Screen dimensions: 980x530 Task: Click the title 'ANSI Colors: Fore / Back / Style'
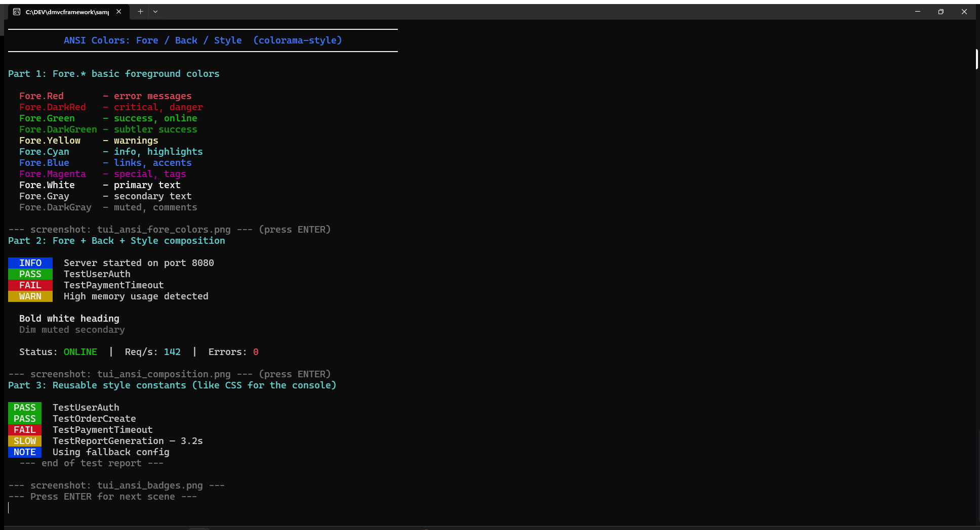[x=152, y=40]
